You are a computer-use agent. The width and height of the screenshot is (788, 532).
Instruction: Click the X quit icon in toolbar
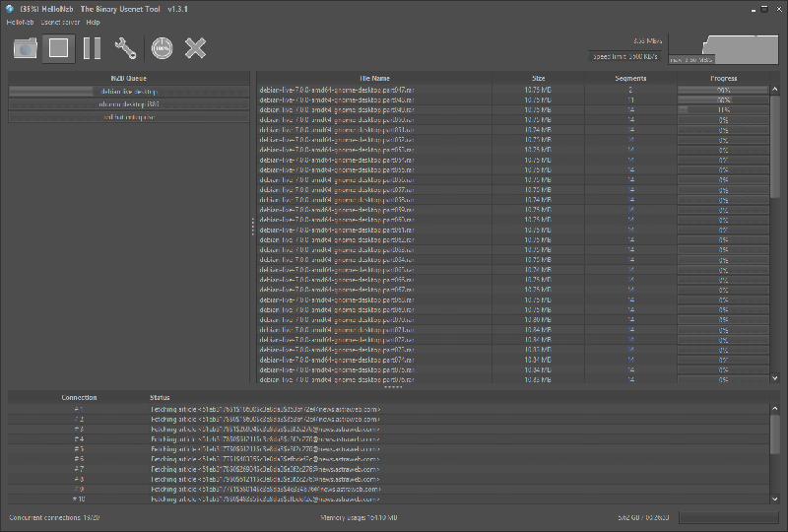tap(195, 48)
